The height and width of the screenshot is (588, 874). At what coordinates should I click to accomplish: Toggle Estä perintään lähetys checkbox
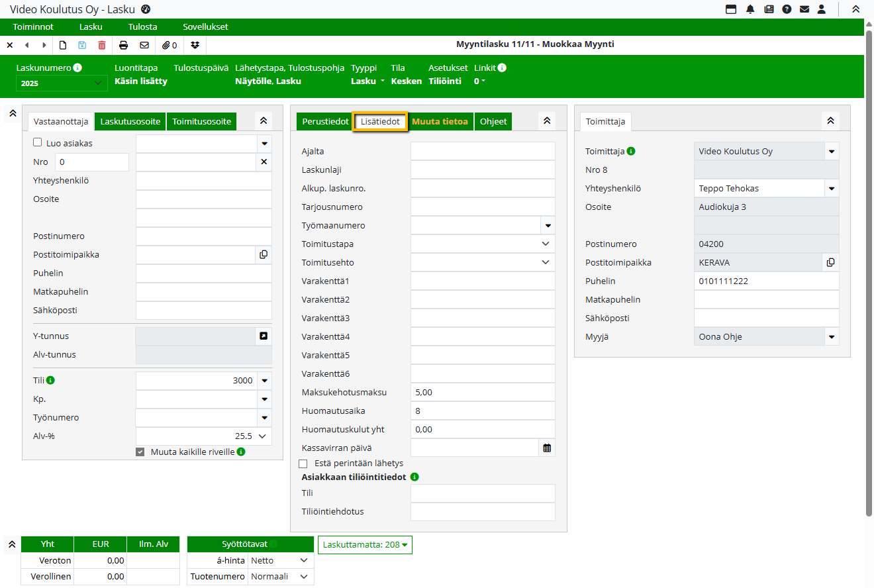tap(303, 464)
